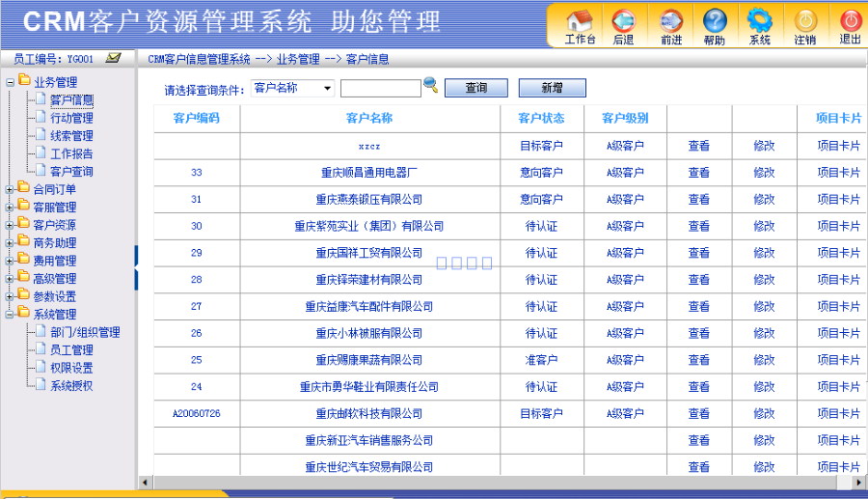Expand the 商务助理 tree node
The height and width of the screenshot is (499, 868).
(x=10, y=242)
